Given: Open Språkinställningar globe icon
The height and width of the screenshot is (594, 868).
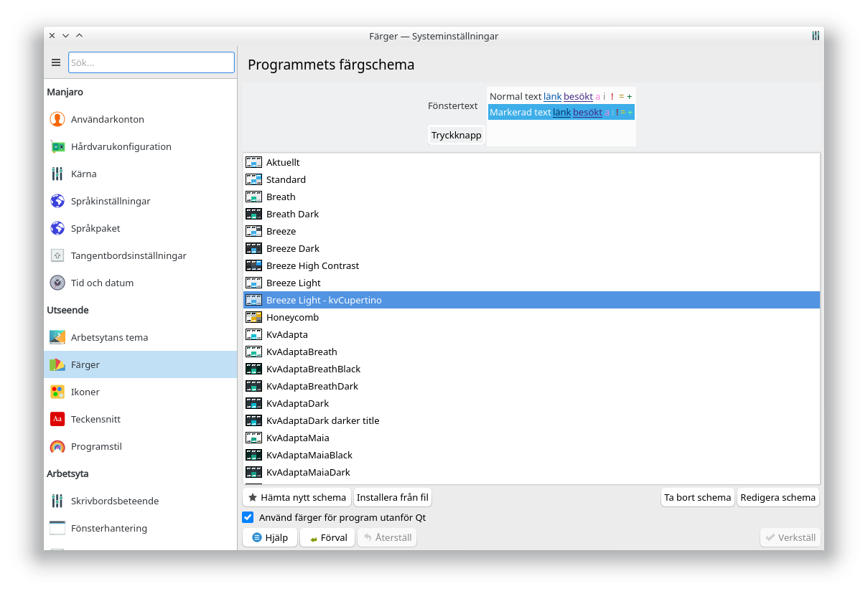Looking at the screenshot, I should (57, 201).
